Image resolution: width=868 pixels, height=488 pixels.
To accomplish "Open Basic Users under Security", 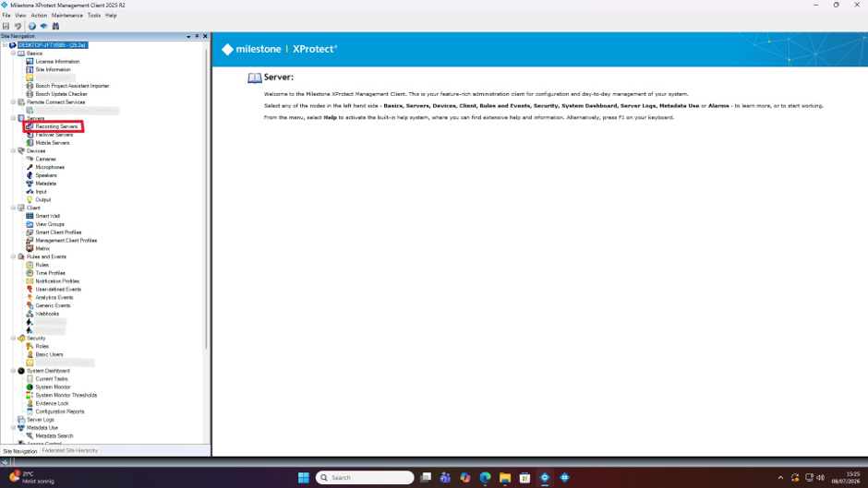I will (49, 354).
